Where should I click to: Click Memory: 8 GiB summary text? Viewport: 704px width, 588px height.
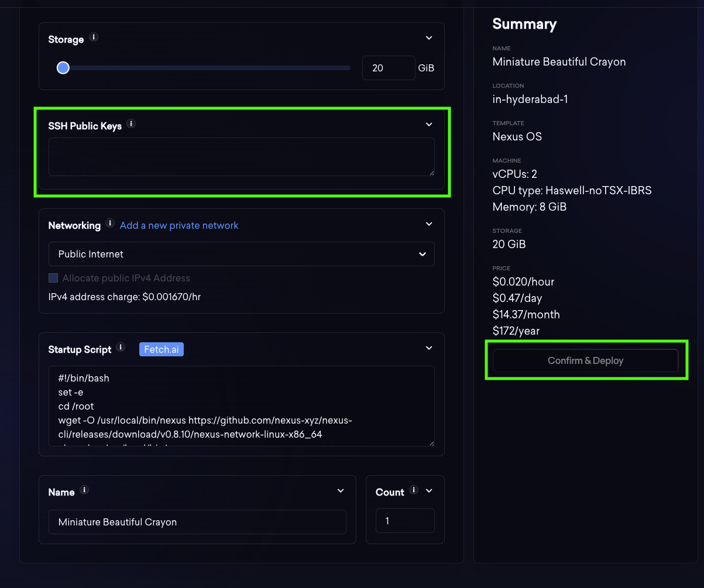530,207
